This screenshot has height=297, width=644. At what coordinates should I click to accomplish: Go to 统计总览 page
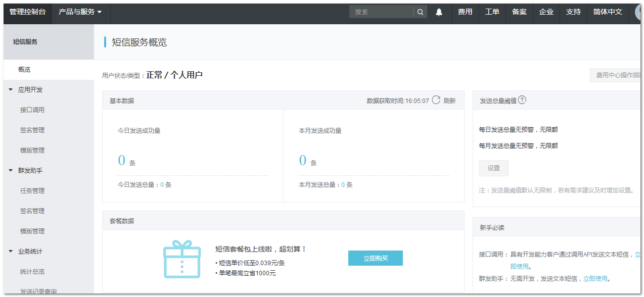[x=32, y=272]
